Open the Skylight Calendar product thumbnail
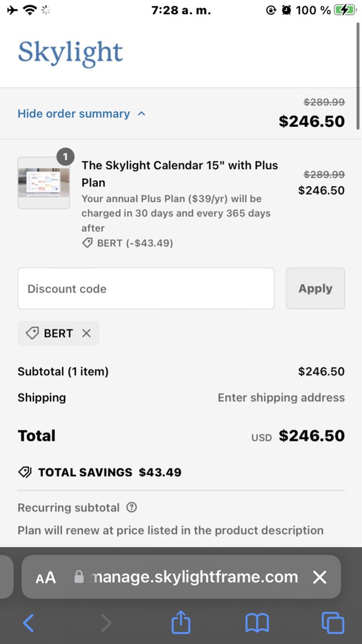Image resolution: width=362 pixels, height=644 pixels. tap(44, 183)
